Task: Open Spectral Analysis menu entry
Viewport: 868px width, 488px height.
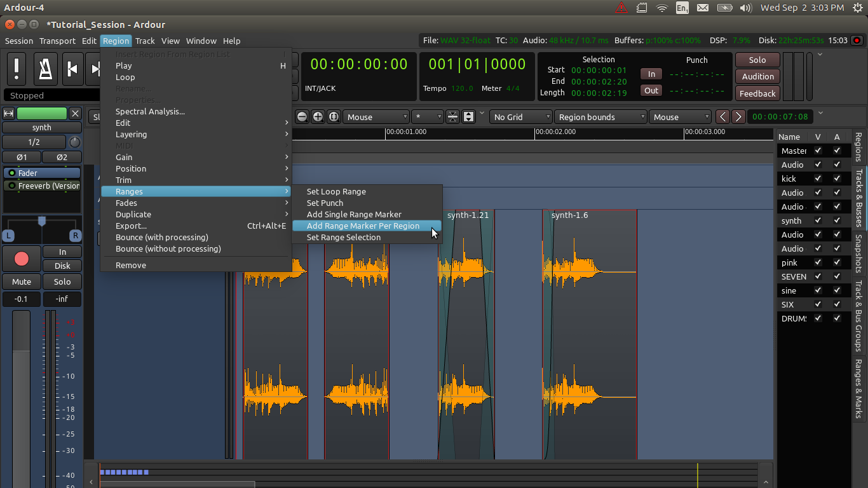Action: (196, 111)
